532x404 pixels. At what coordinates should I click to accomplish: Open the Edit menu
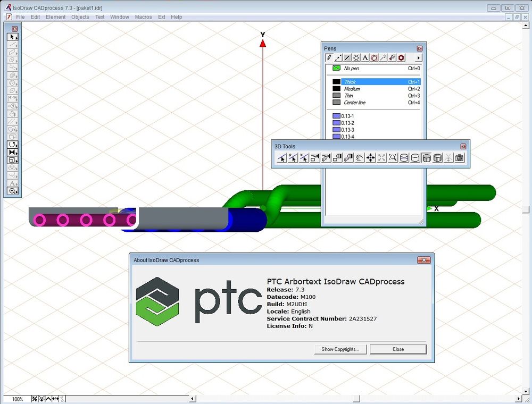35,17
